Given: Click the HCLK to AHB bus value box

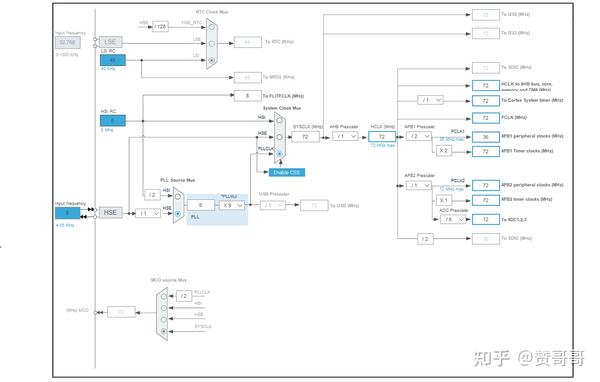Looking at the screenshot, I should point(486,85).
